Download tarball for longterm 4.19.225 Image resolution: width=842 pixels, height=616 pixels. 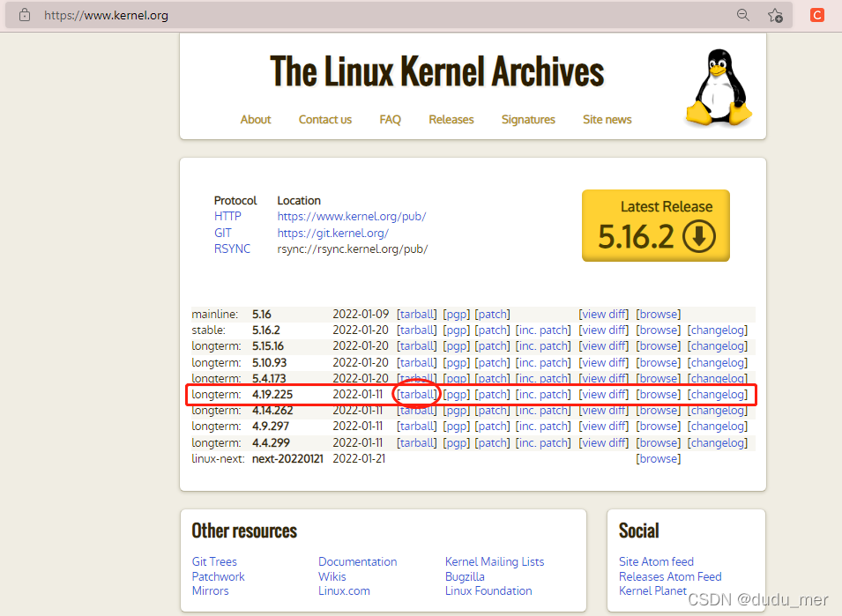(x=417, y=395)
